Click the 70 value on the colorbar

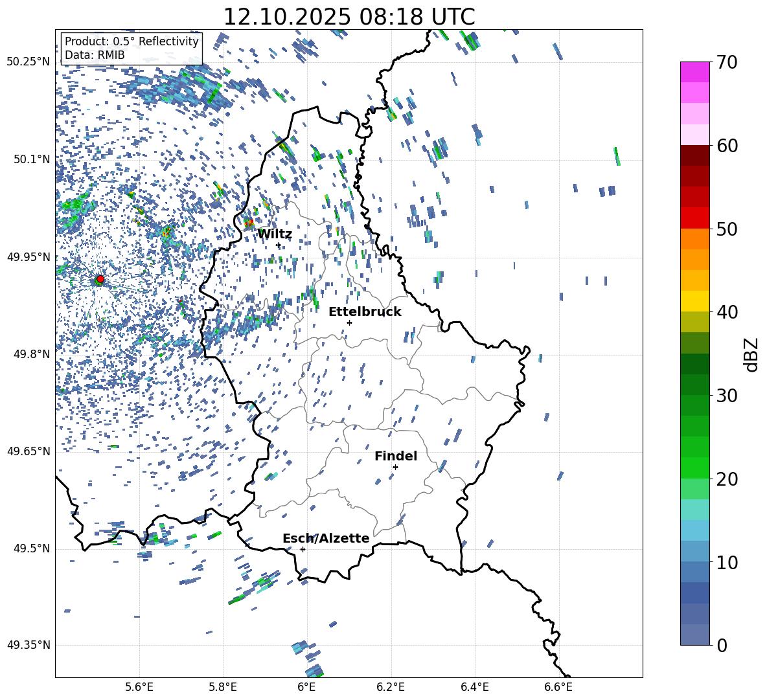click(727, 63)
